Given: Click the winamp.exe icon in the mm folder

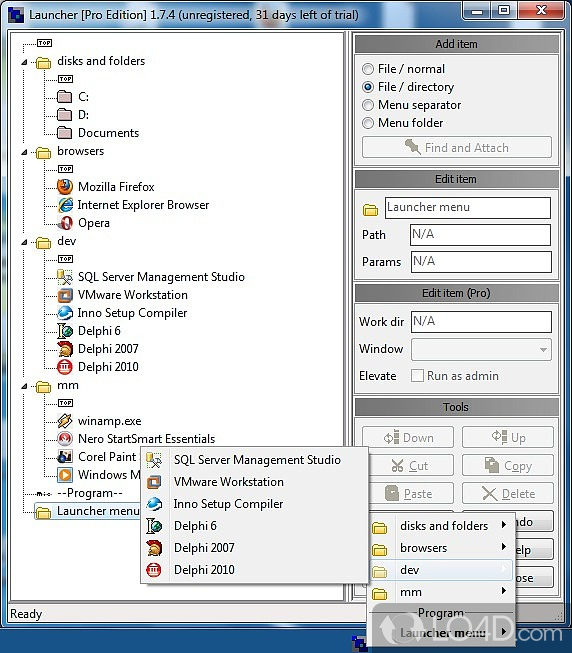Looking at the screenshot, I should click(65, 421).
